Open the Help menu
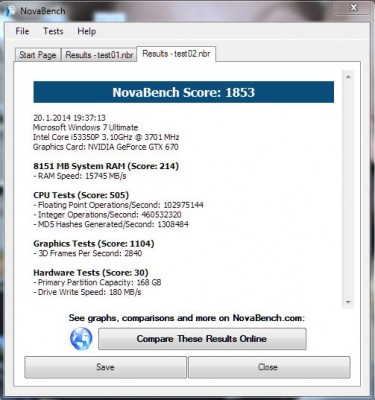The width and height of the screenshot is (375, 400). 87,31
